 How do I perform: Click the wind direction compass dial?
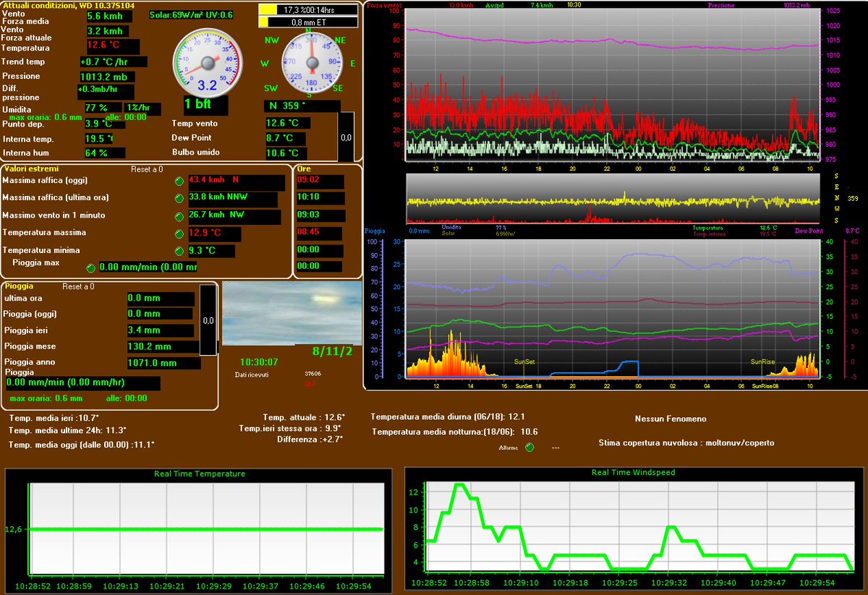point(312,64)
